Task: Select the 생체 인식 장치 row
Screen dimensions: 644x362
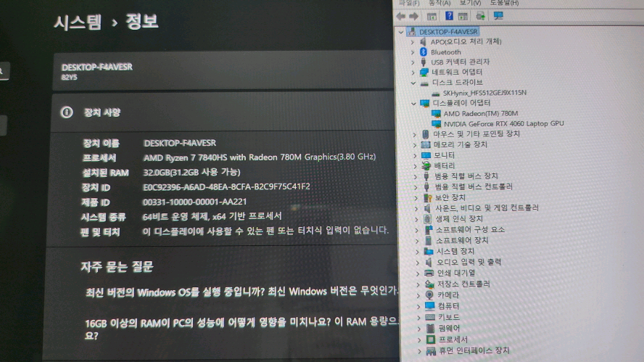Action: tap(459, 219)
